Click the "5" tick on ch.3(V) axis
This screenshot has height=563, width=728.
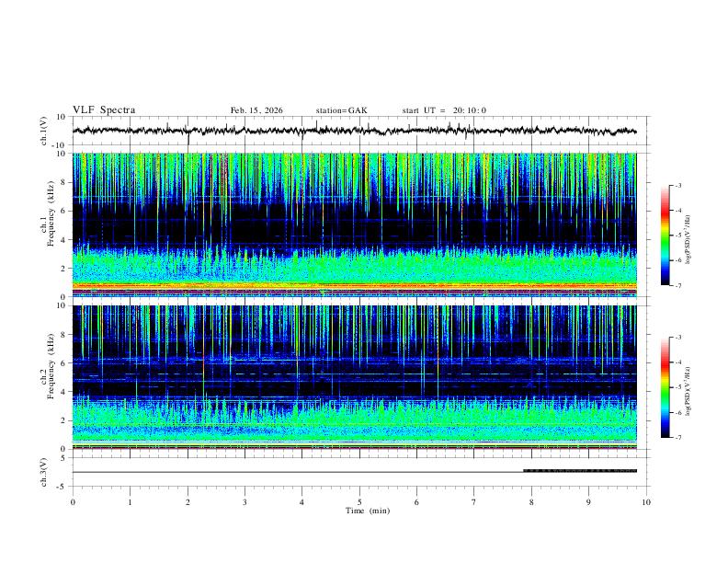(64, 457)
